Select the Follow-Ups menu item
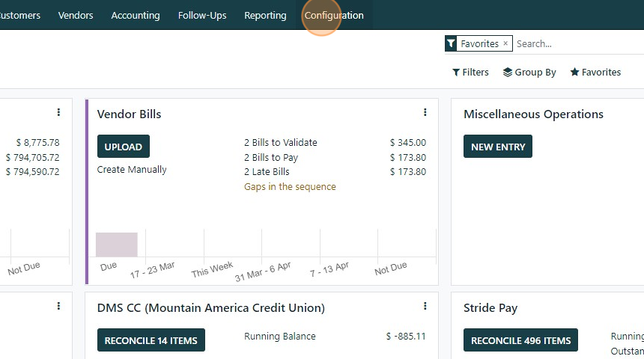644x359 pixels. point(202,15)
